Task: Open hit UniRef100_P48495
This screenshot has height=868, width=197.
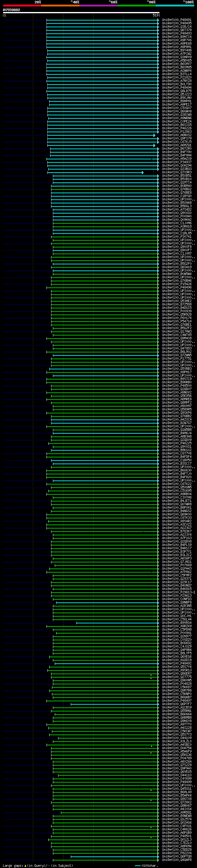Action: 176,24
